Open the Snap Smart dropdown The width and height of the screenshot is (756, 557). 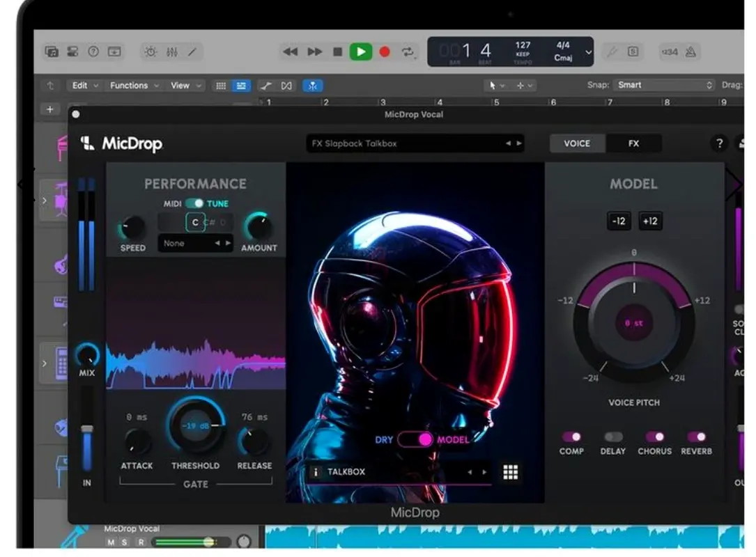pyautogui.click(x=665, y=85)
